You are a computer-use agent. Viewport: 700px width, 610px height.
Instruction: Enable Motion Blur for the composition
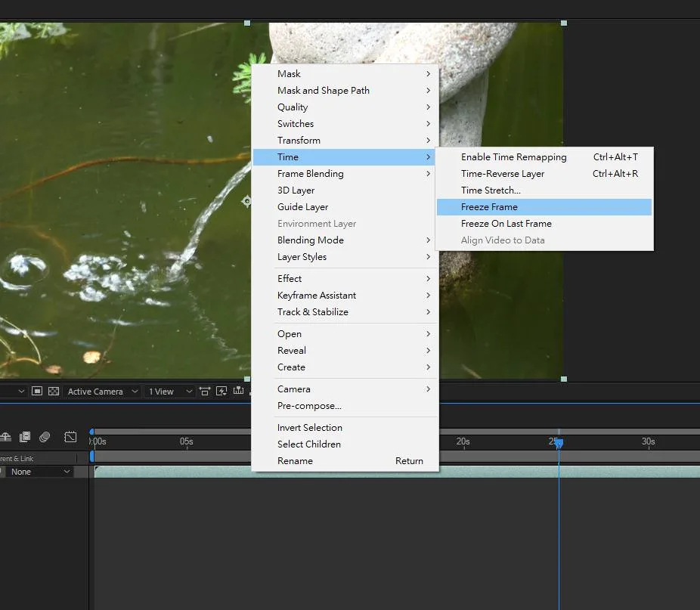pyautogui.click(x=44, y=437)
